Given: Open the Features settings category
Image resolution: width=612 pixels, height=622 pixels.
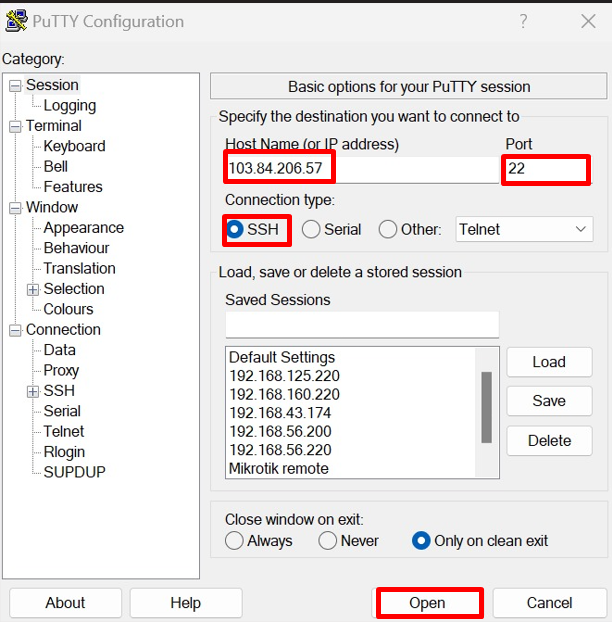Looking at the screenshot, I should [73, 187].
